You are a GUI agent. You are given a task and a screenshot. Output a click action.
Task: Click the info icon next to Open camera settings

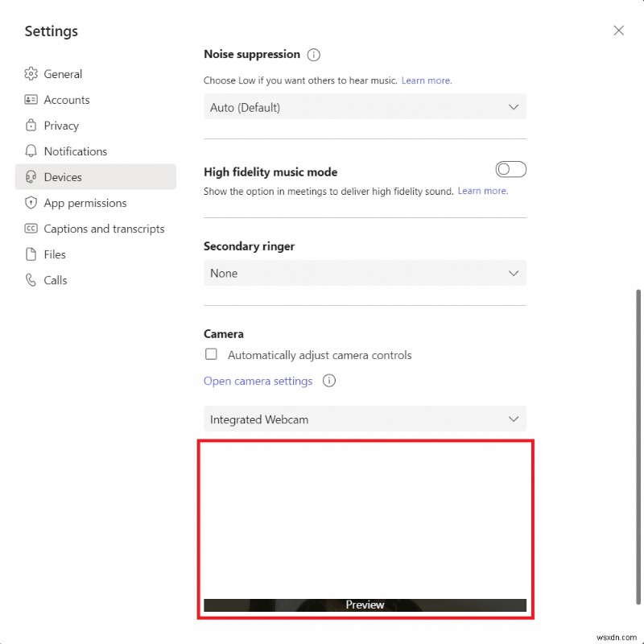[329, 381]
